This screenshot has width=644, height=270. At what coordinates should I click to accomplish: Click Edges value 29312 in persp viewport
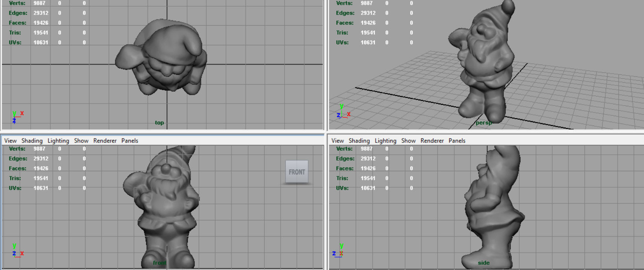coord(368,13)
